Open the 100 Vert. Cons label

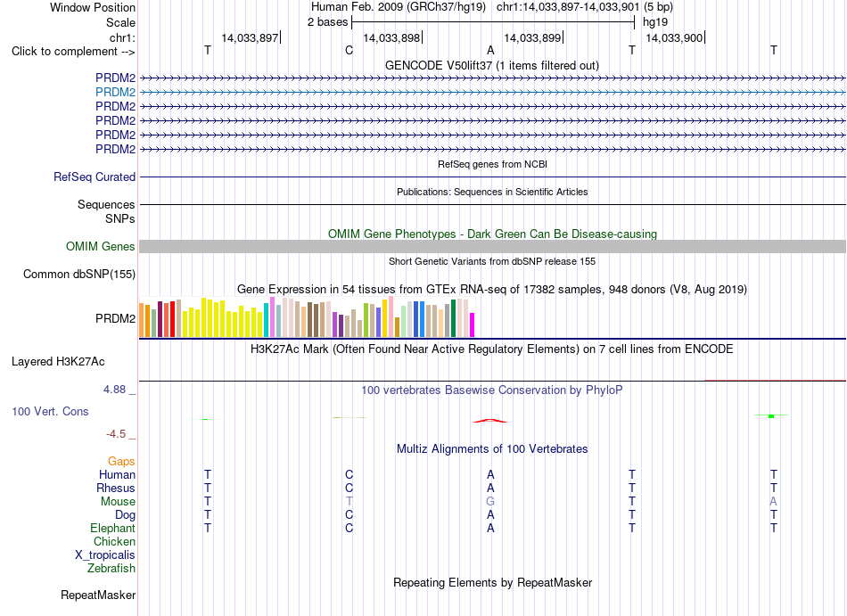[50, 411]
